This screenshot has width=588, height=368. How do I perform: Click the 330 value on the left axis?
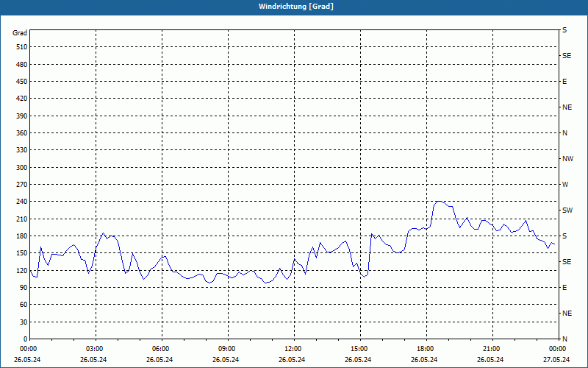tap(22, 150)
